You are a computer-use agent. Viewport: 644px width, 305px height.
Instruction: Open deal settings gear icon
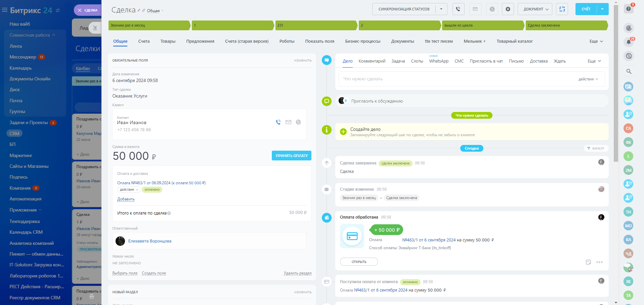pyautogui.click(x=508, y=9)
